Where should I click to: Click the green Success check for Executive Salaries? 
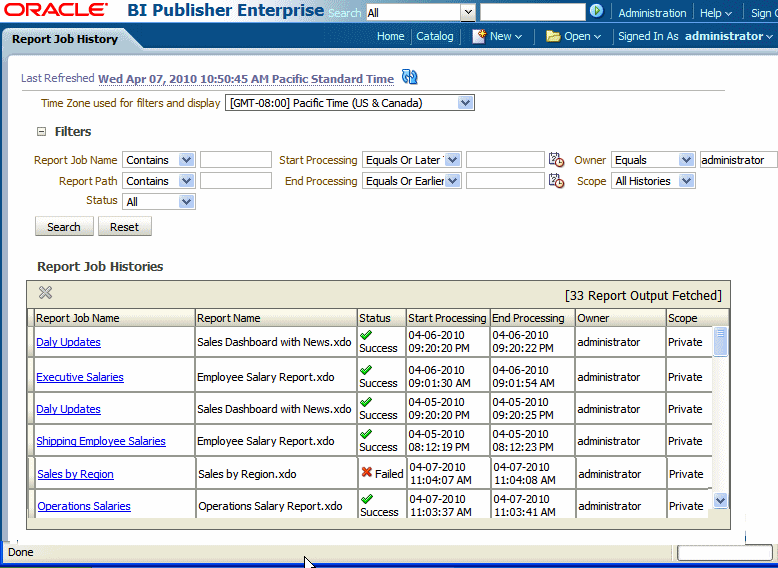click(366, 370)
